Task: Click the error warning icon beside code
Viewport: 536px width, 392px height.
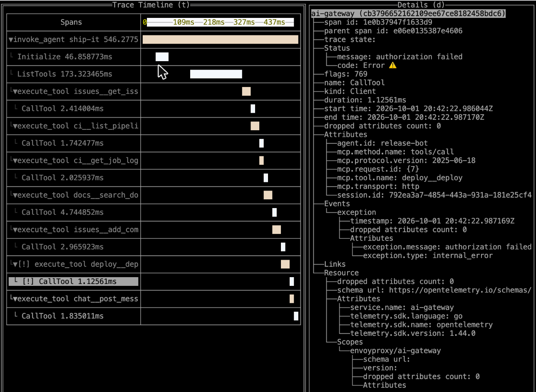Action: coord(393,65)
